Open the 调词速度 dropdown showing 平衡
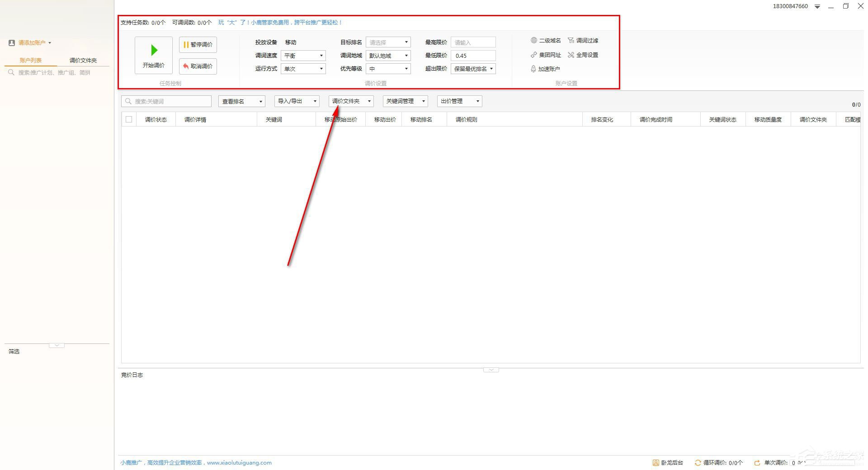Screen dimensions: 868x470 303,56
